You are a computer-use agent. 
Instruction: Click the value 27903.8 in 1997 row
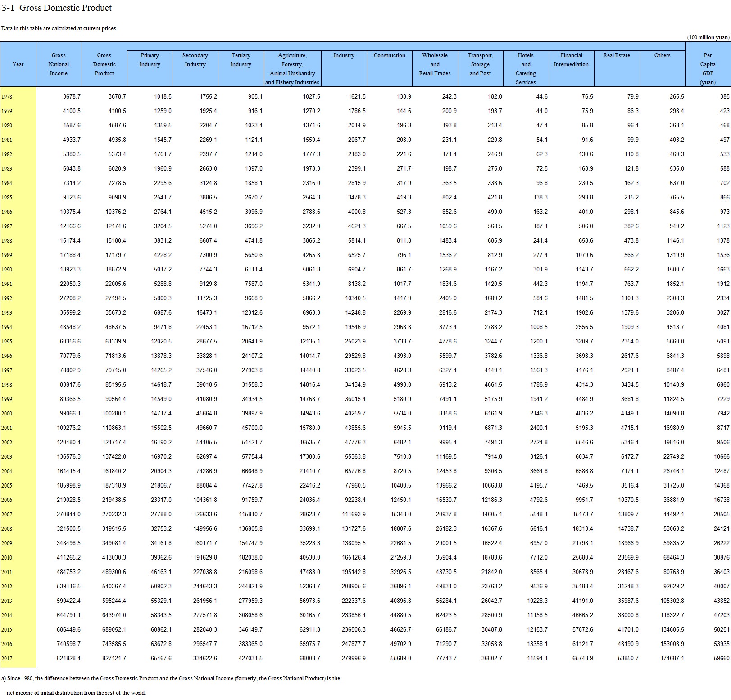(x=252, y=370)
